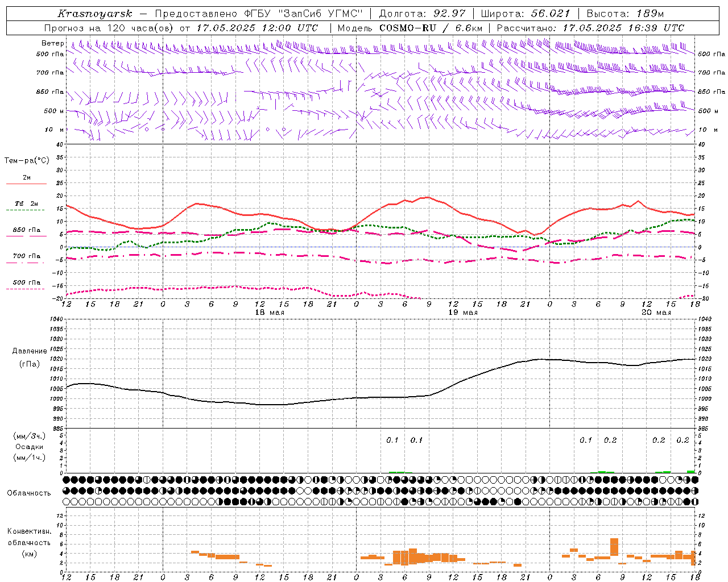Select 'Прогноз на 120 часа(ов)' forecast header text
The width and height of the screenshot is (728, 582).
109,28
